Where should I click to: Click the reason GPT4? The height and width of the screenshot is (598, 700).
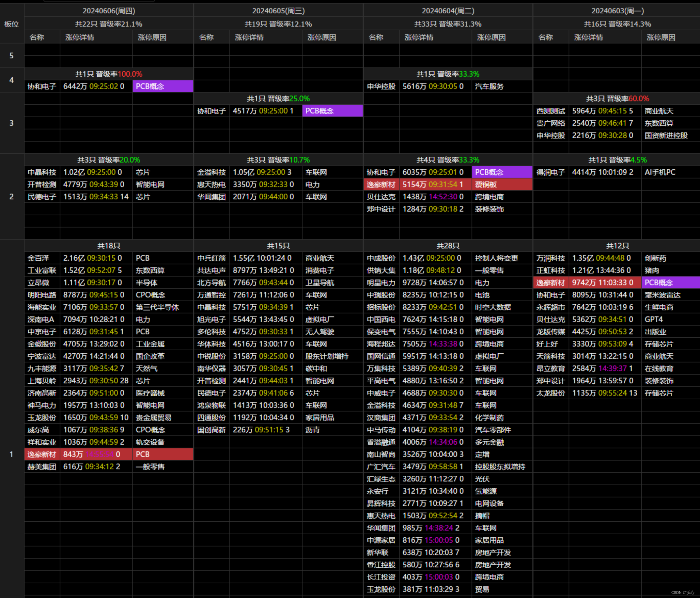point(654,320)
